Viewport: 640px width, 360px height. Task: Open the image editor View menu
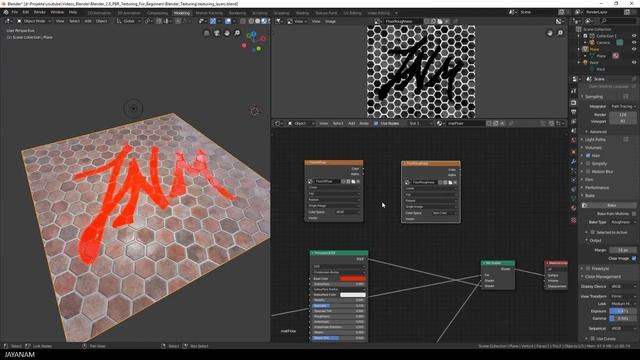(316, 21)
